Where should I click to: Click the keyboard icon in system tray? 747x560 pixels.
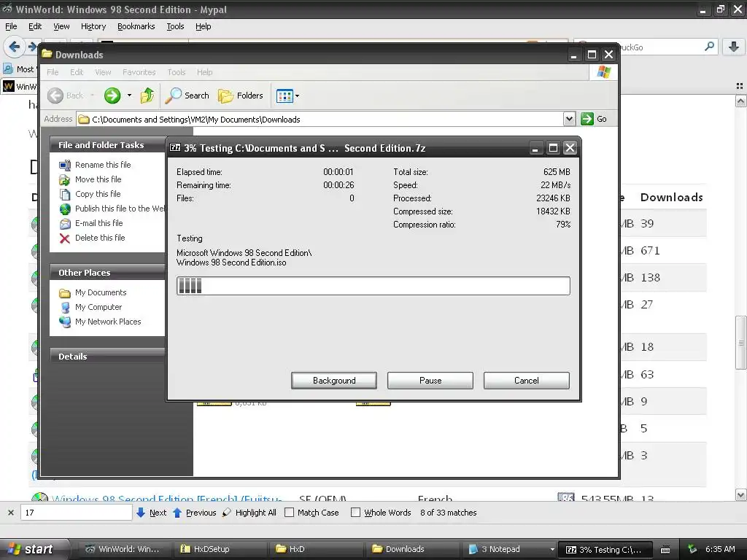pyautogui.click(x=665, y=550)
